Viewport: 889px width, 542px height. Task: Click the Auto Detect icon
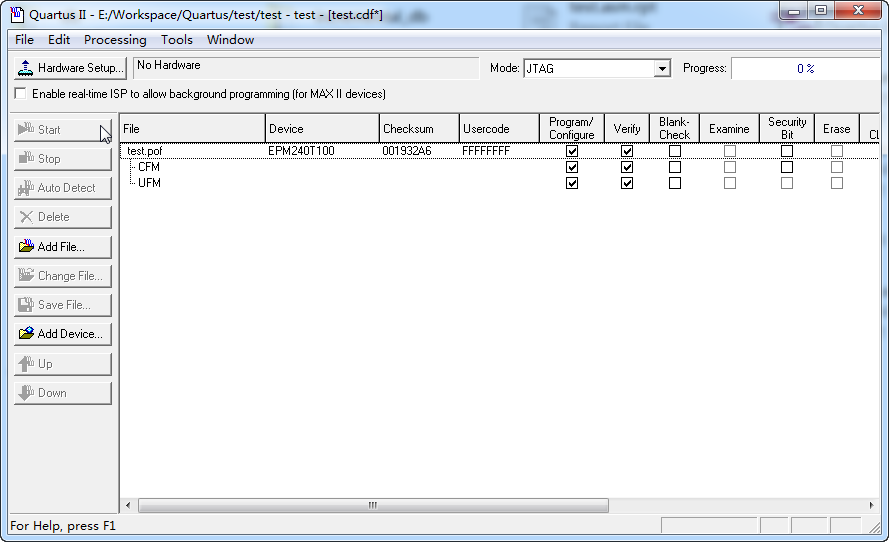point(27,188)
